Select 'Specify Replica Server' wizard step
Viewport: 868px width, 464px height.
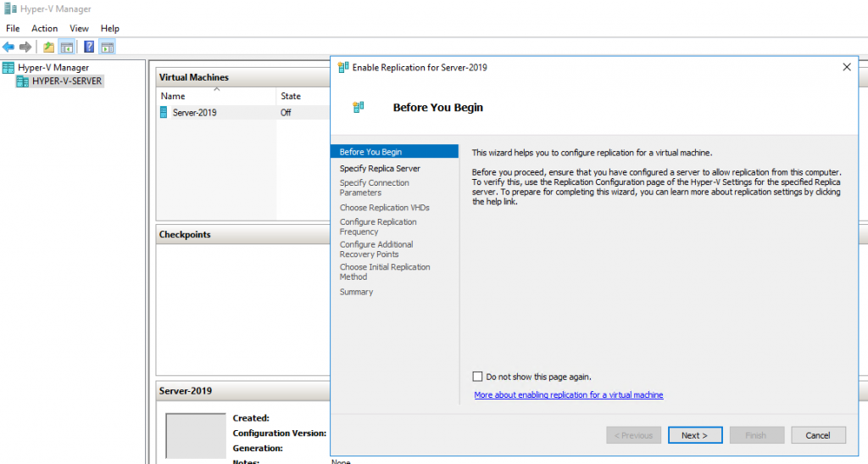pos(380,168)
